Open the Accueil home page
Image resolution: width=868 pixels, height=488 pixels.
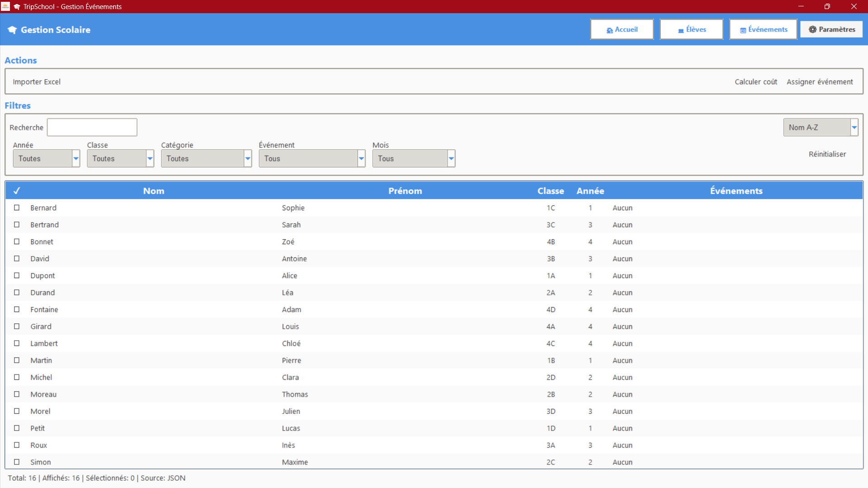(621, 29)
